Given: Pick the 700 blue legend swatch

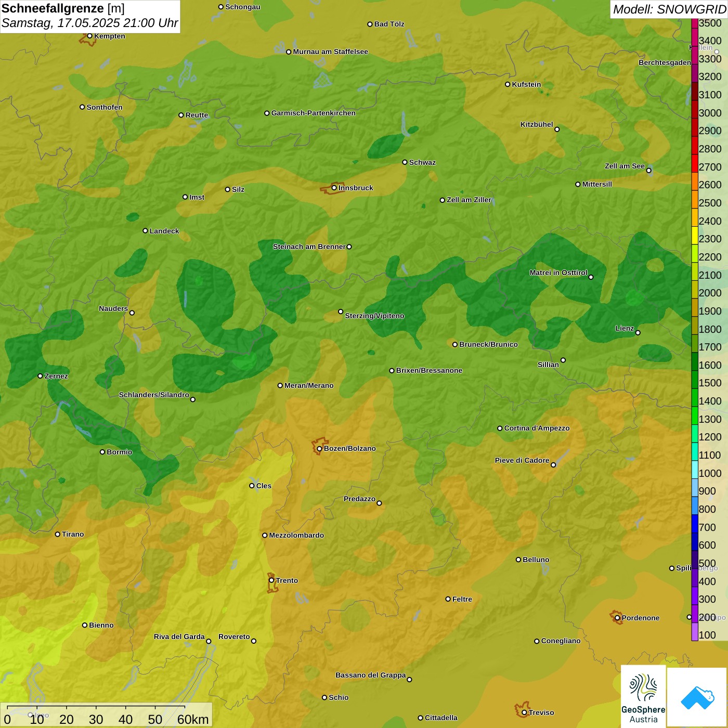Looking at the screenshot, I should 695,524.
